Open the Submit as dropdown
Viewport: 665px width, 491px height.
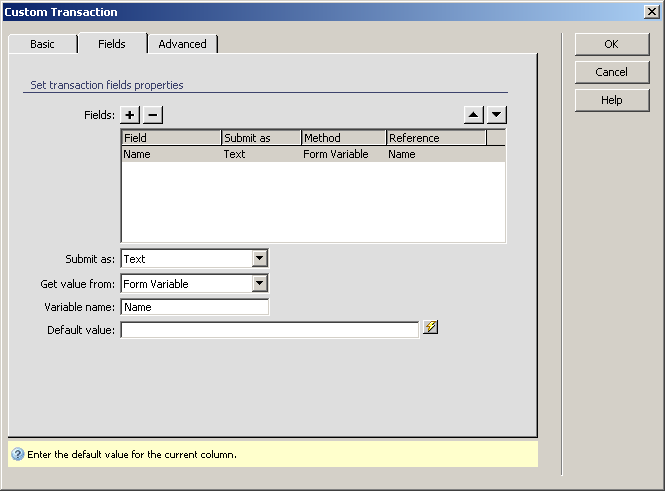pos(259,259)
